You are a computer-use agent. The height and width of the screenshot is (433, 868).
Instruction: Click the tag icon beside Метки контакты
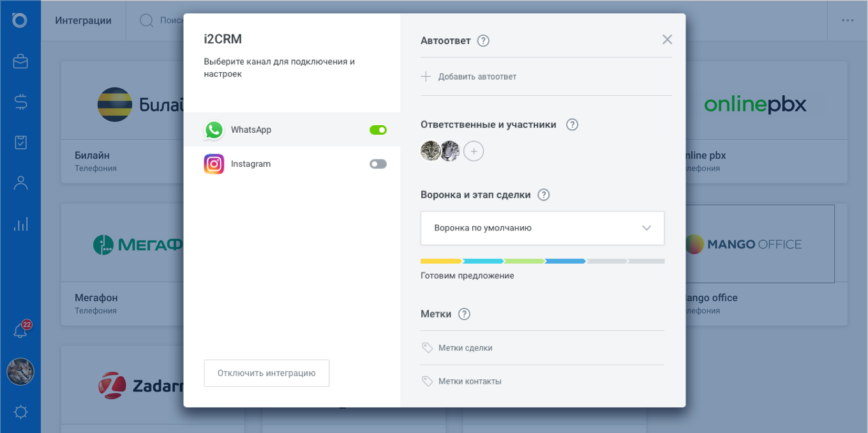(428, 381)
